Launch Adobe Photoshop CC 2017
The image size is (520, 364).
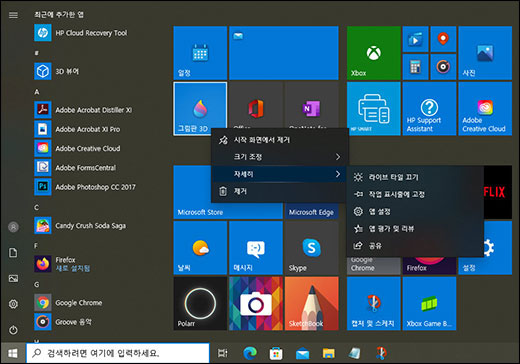tap(97, 187)
